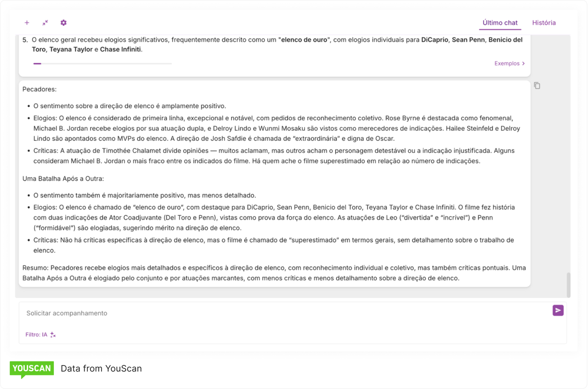Click the Uma Batalha Após a Outra heading
Viewport: 588px width, 389px height.
[63, 179]
